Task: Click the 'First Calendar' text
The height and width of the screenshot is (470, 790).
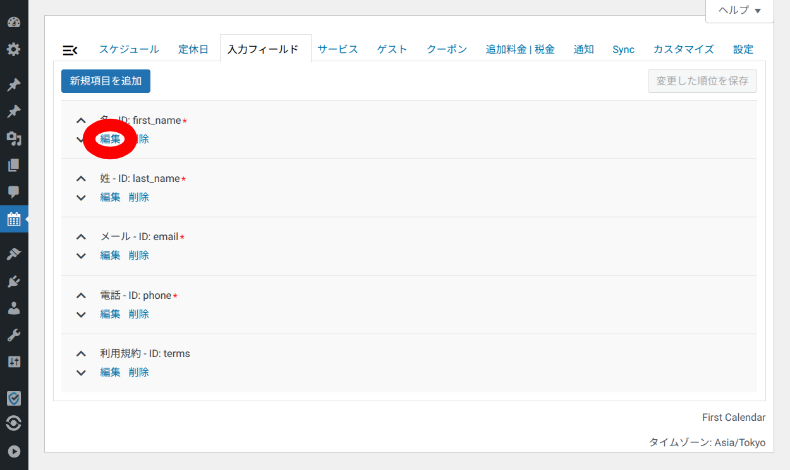Action: click(734, 418)
